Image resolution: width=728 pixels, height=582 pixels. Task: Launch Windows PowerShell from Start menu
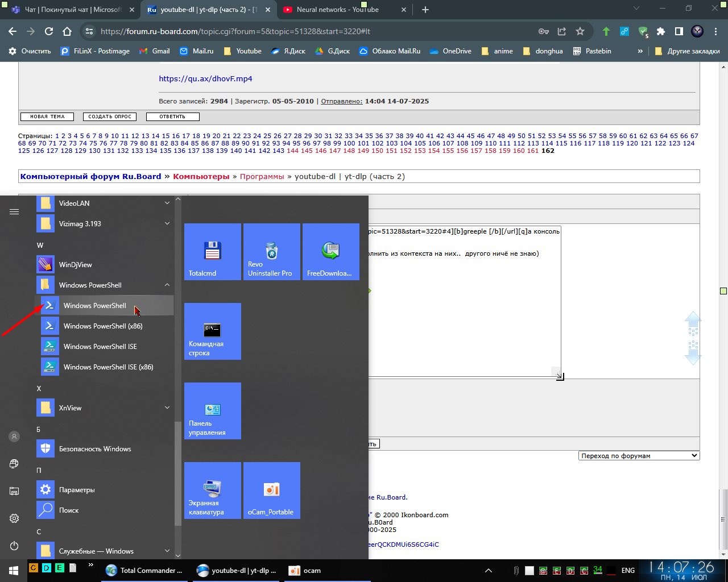(105, 306)
